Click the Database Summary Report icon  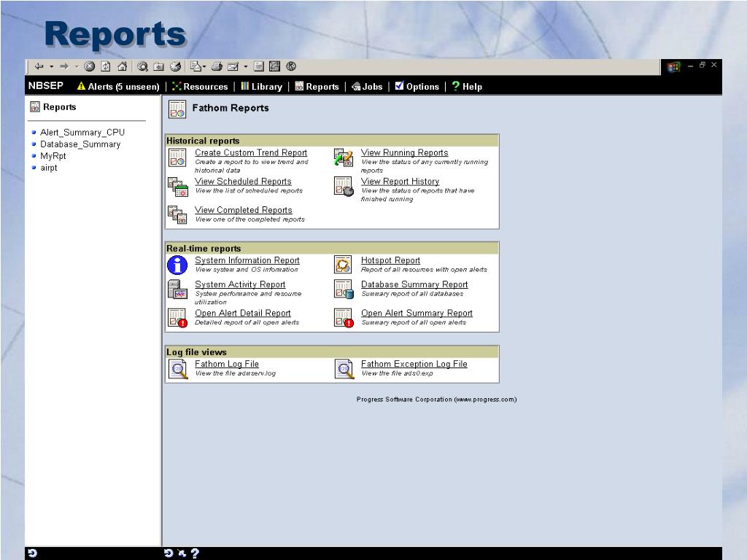pyautogui.click(x=344, y=289)
